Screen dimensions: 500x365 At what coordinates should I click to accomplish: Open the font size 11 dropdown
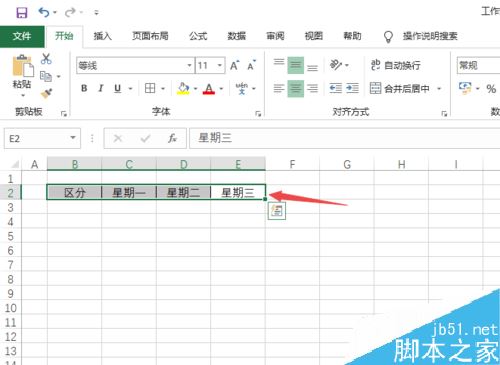220,65
